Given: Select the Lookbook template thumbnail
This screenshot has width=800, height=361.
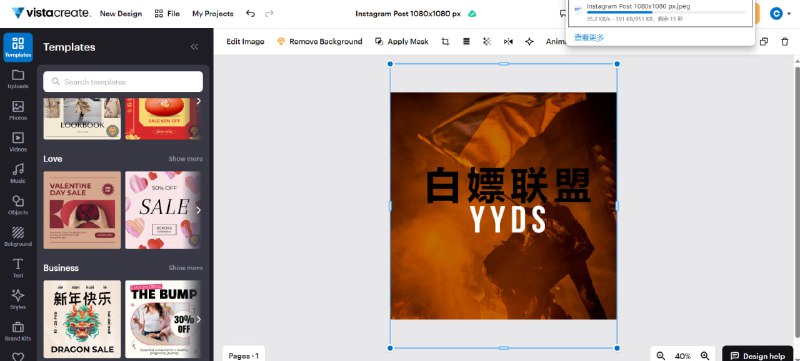Looking at the screenshot, I should click(x=82, y=119).
